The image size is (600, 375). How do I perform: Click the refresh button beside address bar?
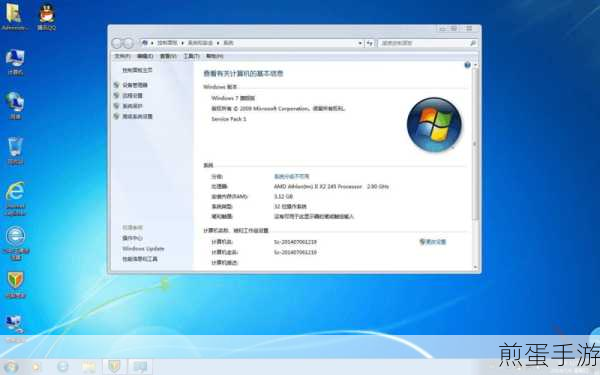click(369, 43)
